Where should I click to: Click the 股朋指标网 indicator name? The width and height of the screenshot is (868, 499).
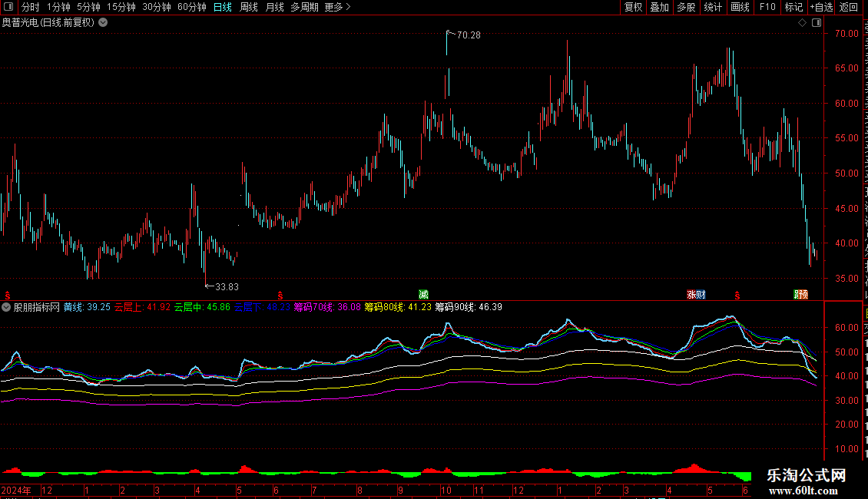tap(37, 307)
